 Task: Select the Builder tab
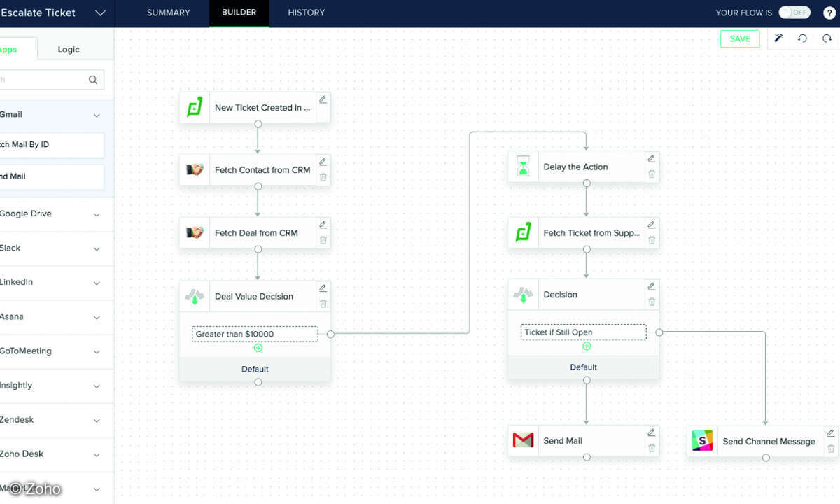pyautogui.click(x=239, y=13)
